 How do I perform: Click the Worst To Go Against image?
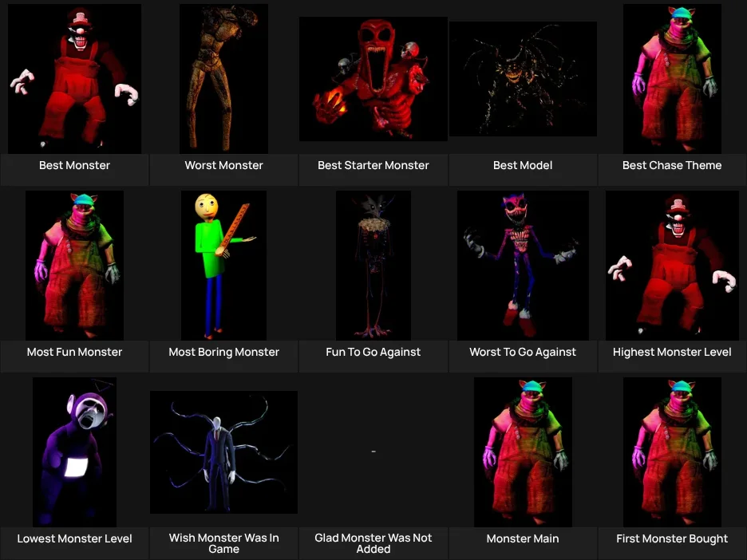click(523, 265)
